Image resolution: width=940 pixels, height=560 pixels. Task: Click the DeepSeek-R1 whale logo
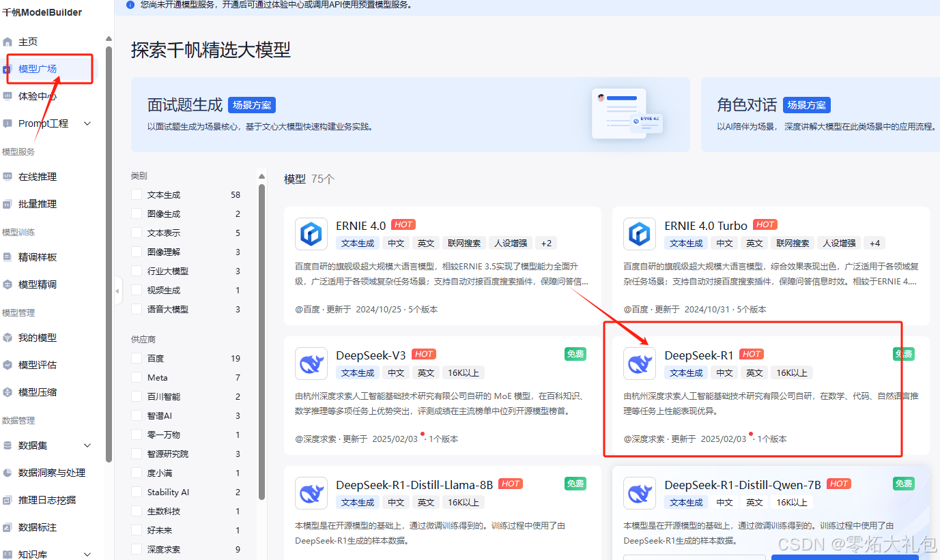640,364
